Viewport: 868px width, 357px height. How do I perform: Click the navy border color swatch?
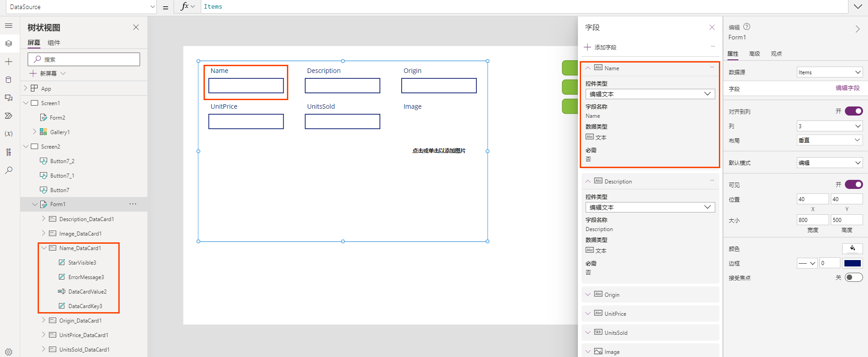point(853,263)
